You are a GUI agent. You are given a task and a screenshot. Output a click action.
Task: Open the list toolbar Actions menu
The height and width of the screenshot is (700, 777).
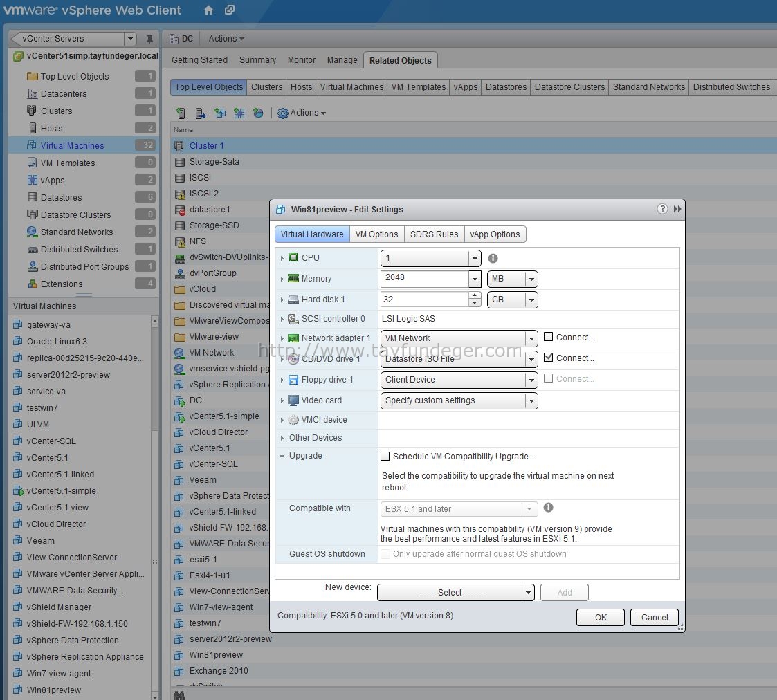click(302, 113)
